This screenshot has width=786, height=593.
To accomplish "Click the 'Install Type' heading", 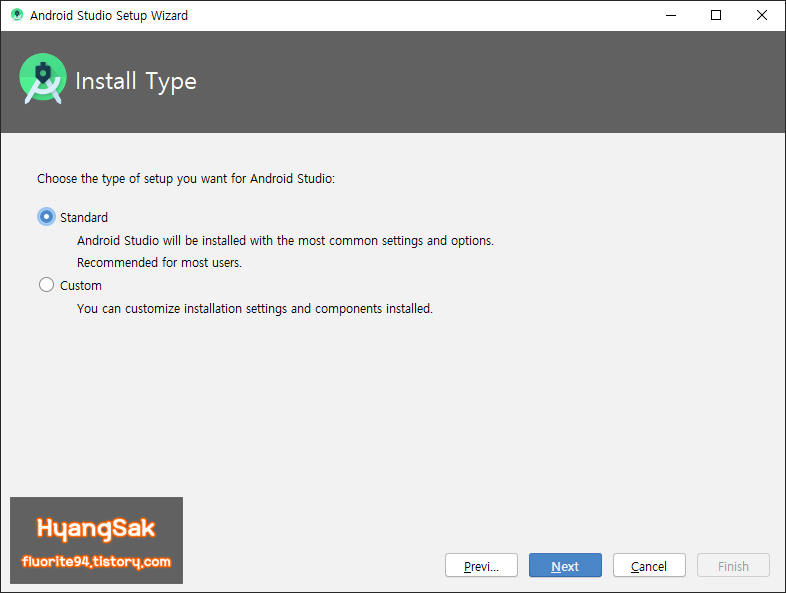I will (136, 82).
